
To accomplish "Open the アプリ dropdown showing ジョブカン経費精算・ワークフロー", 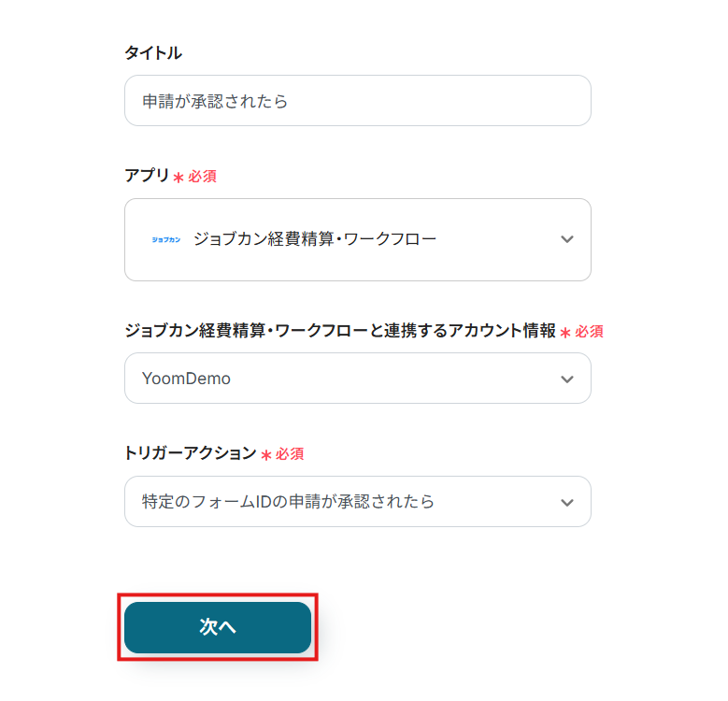I will coord(357,239).
